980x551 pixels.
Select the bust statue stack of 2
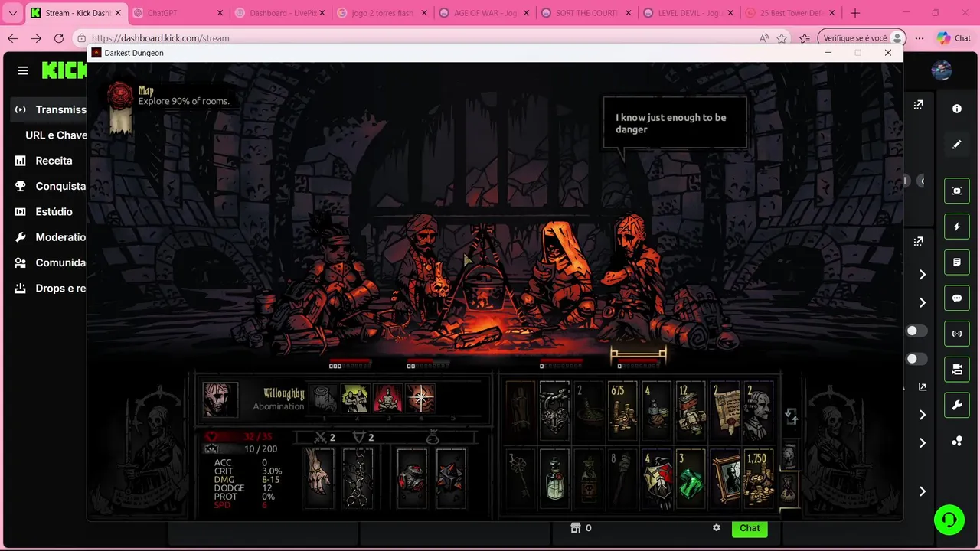coord(758,411)
